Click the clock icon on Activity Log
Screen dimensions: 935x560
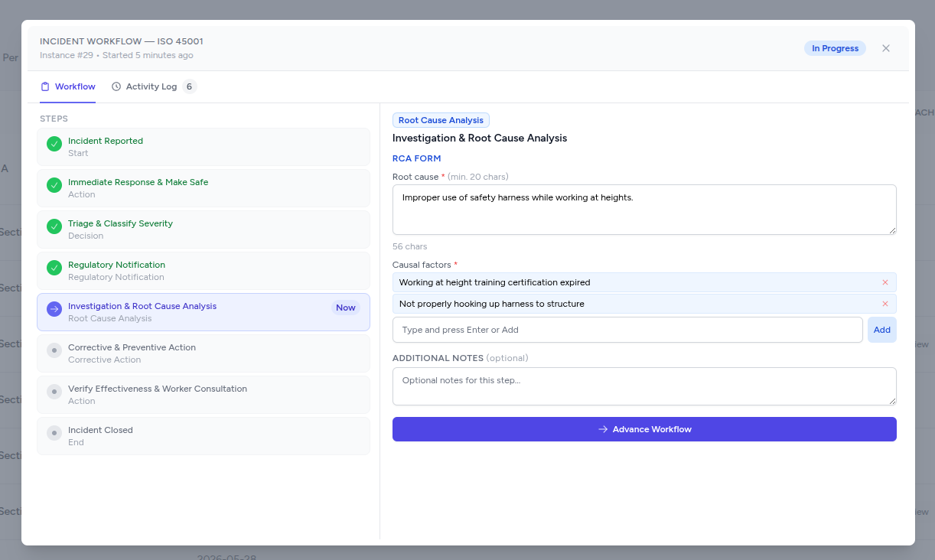click(x=116, y=86)
